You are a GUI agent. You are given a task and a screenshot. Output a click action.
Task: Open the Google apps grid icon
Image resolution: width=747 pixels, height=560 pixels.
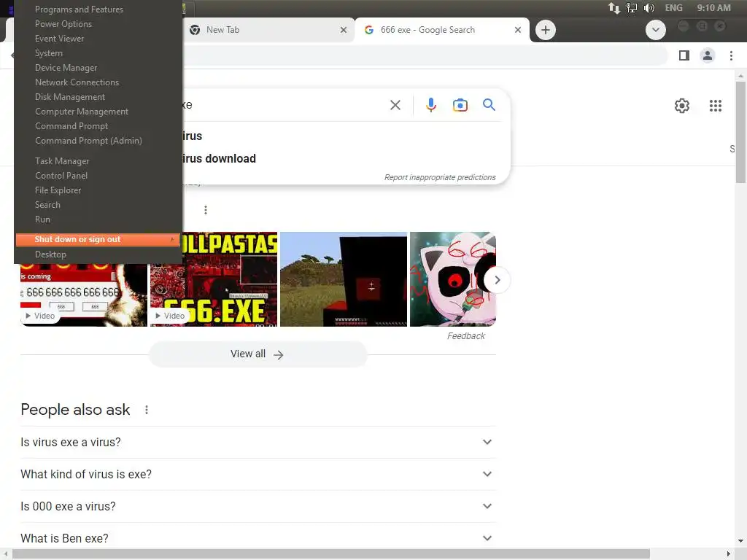(716, 106)
